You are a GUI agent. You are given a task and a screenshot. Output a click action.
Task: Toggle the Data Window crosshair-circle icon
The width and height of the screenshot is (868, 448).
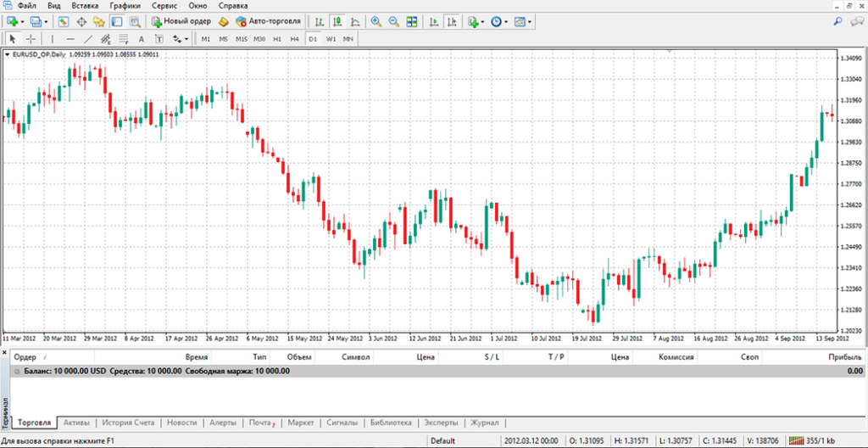pyautogui.click(x=81, y=21)
